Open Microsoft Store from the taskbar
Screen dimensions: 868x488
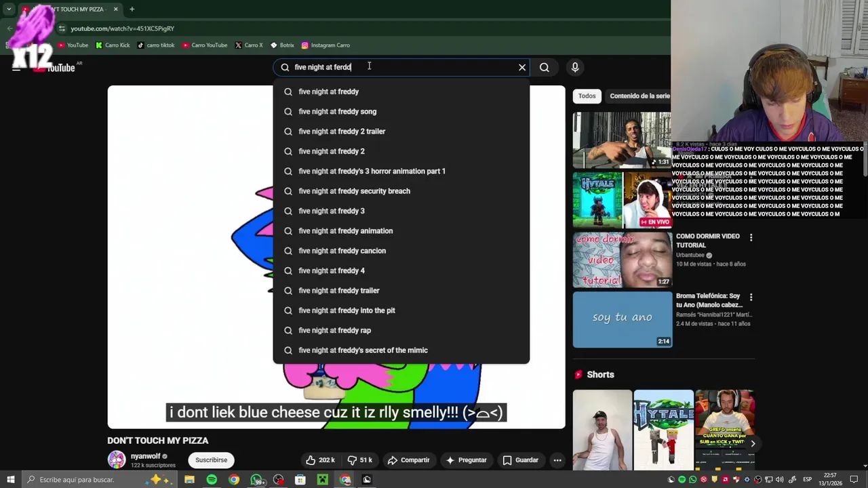pyautogui.click(x=300, y=480)
